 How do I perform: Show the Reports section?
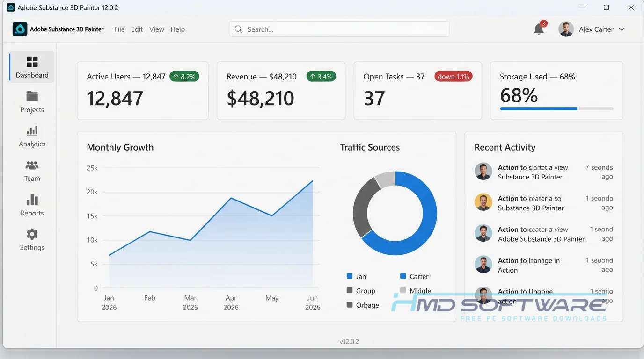pyautogui.click(x=32, y=206)
